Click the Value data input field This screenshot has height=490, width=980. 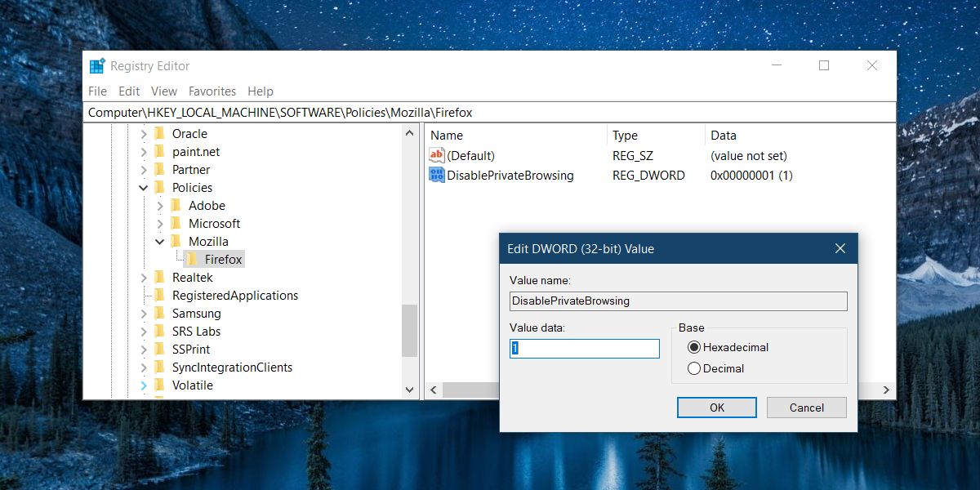[x=585, y=349]
